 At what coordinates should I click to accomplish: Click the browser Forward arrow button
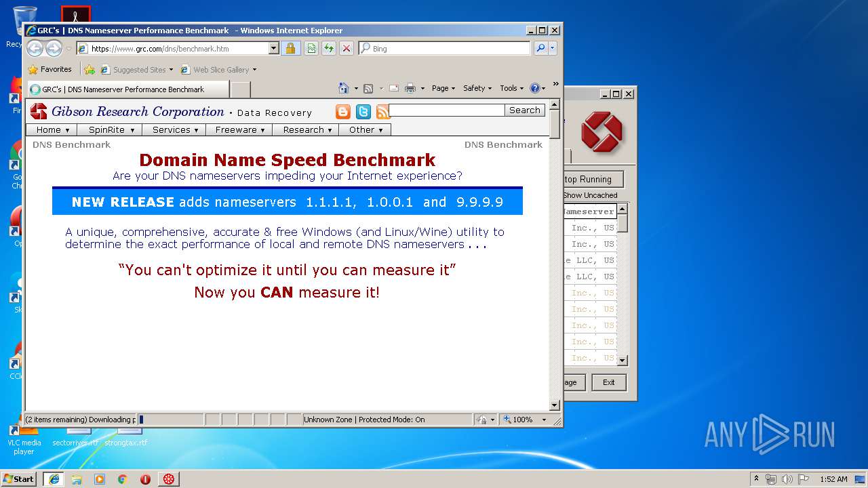(54, 48)
